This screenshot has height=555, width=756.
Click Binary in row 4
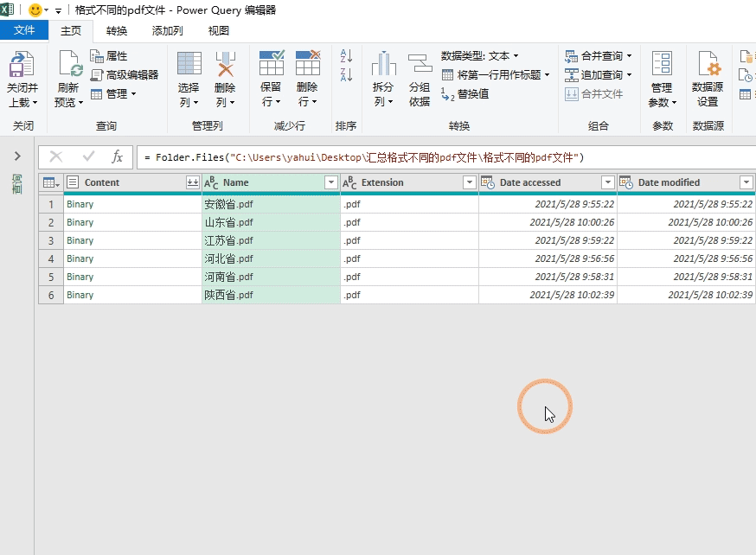coord(80,258)
